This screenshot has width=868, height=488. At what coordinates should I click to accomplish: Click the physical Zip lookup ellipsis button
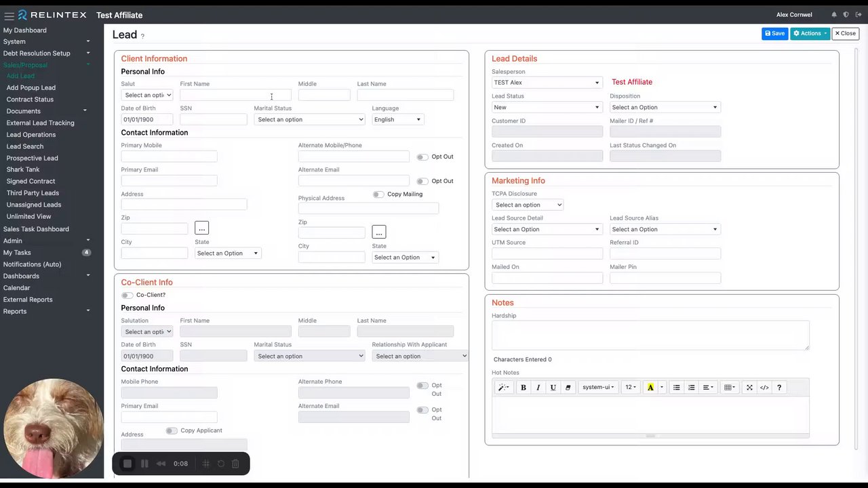(379, 232)
